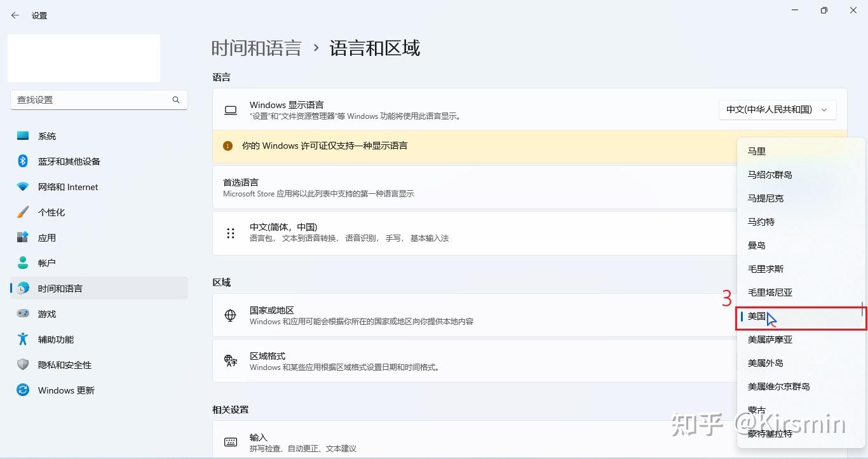Click the keyboard icon beside 输入
The width and height of the screenshot is (868, 459).
(x=230, y=441)
